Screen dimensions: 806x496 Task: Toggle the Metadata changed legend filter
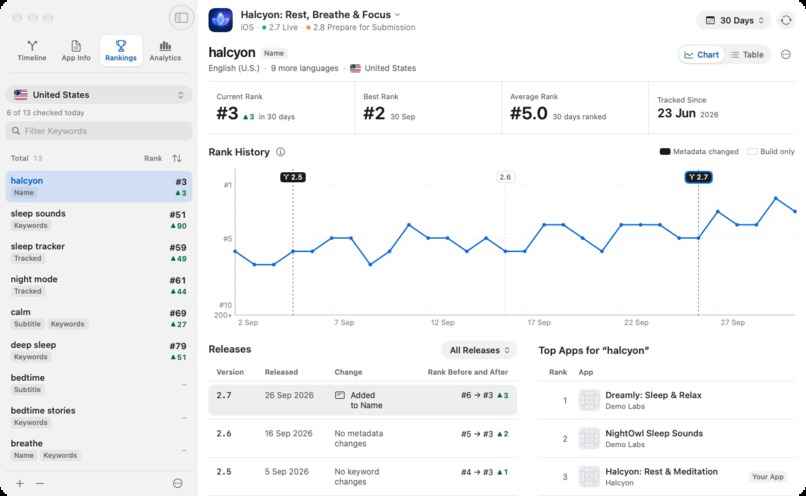(x=699, y=152)
